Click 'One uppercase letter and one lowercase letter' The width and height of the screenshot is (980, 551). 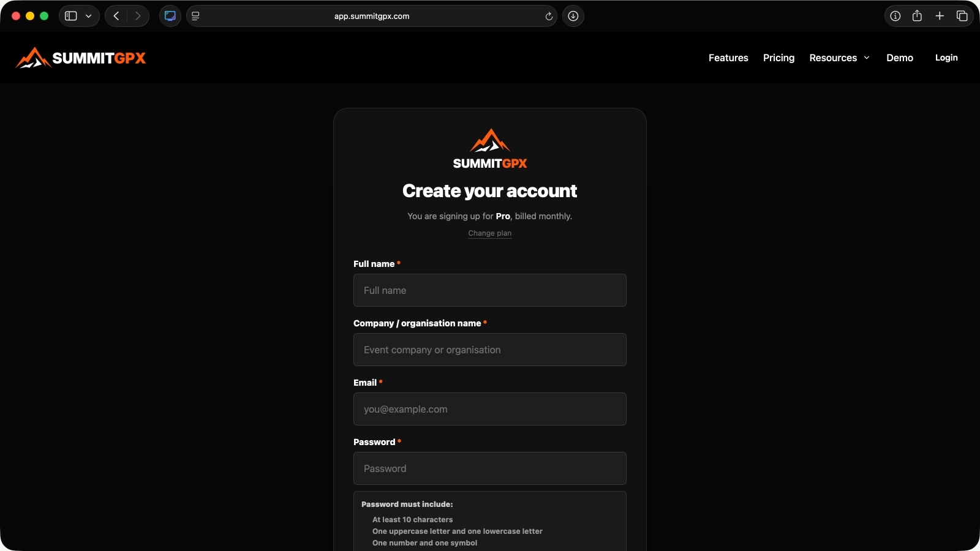(458, 531)
